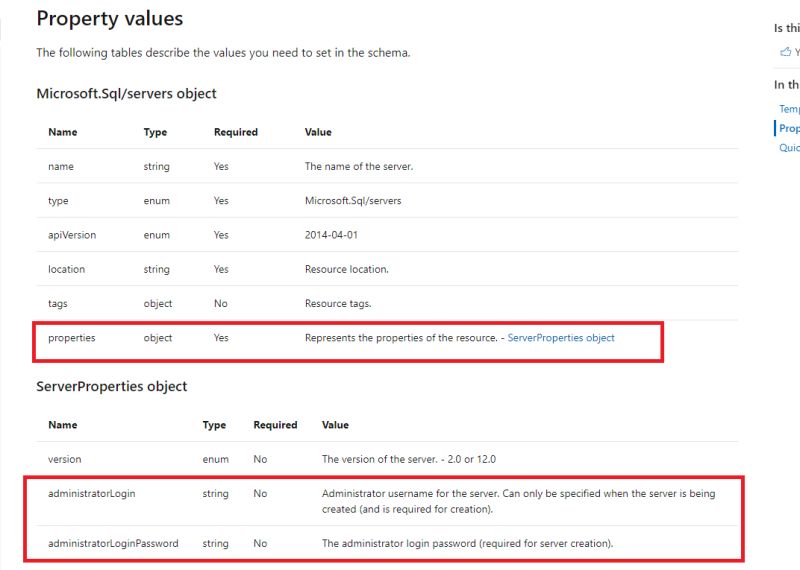The image size is (800, 570).
Task: Click 'type' property name cell
Action: (x=58, y=201)
